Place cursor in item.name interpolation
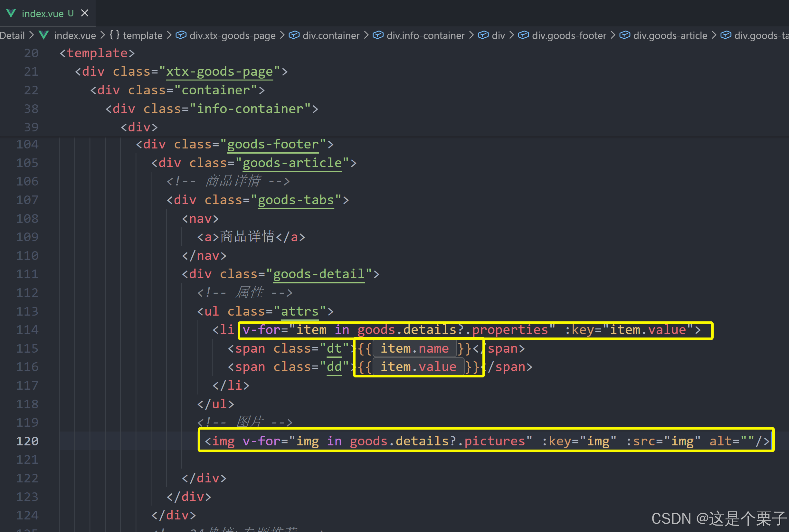789x532 pixels. [x=414, y=348]
